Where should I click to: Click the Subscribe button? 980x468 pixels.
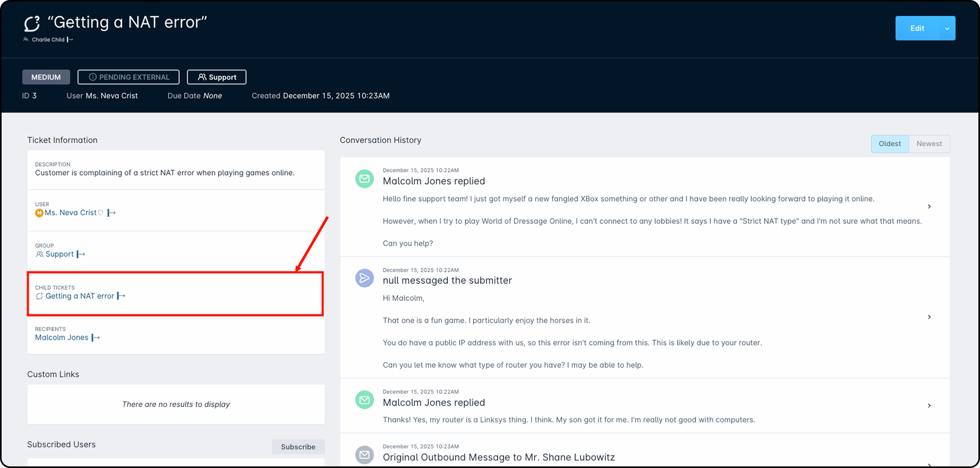[298, 447]
